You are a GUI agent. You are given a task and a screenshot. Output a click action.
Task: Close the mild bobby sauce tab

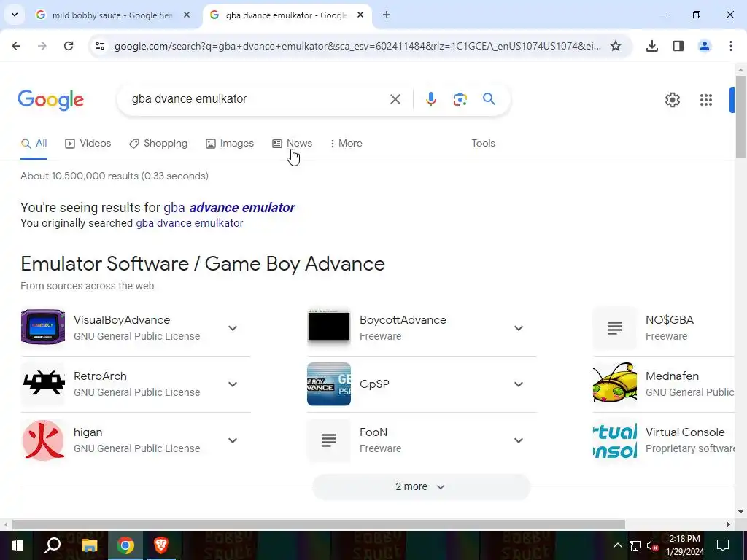tap(187, 15)
